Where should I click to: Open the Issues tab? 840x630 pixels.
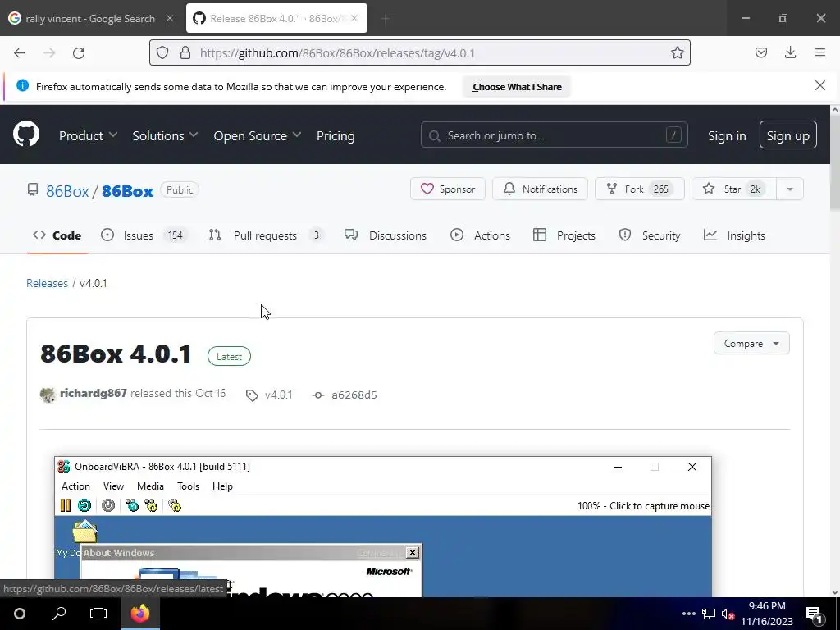(x=144, y=235)
